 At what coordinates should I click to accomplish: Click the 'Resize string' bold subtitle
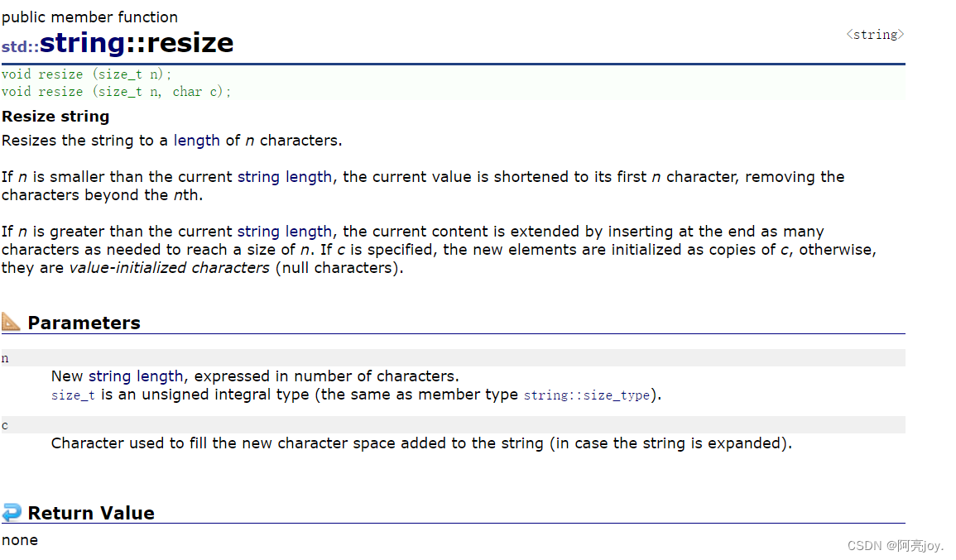click(55, 117)
